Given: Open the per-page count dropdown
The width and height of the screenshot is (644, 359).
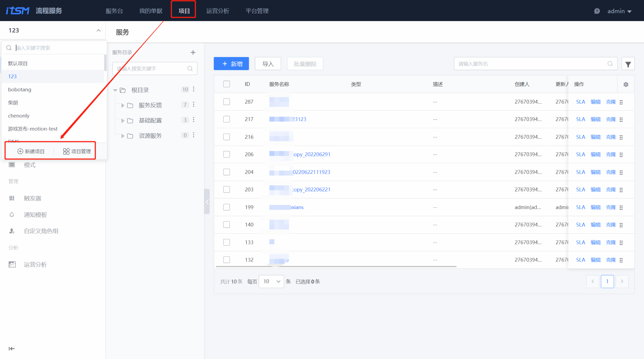Looking at the screenshot, I should (x=271, y=282).
